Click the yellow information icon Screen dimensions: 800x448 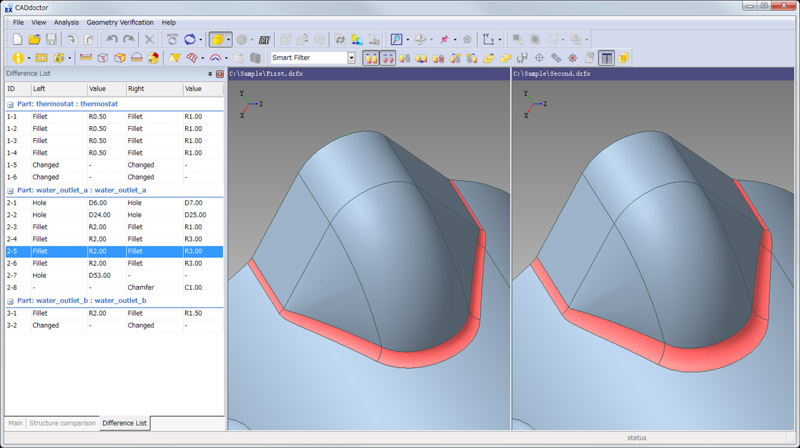click(18, 58)
